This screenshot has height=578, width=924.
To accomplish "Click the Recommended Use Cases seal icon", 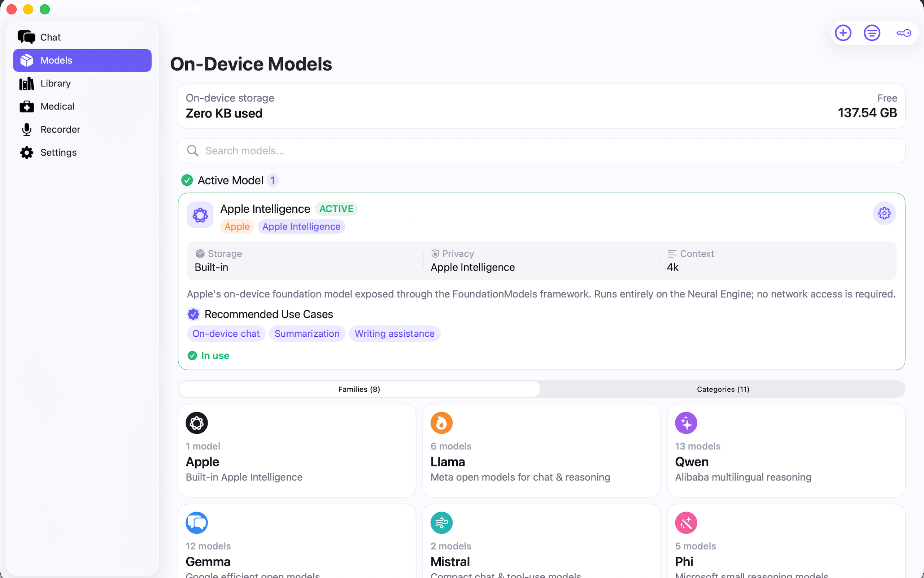I will click(x=193, y=314).
